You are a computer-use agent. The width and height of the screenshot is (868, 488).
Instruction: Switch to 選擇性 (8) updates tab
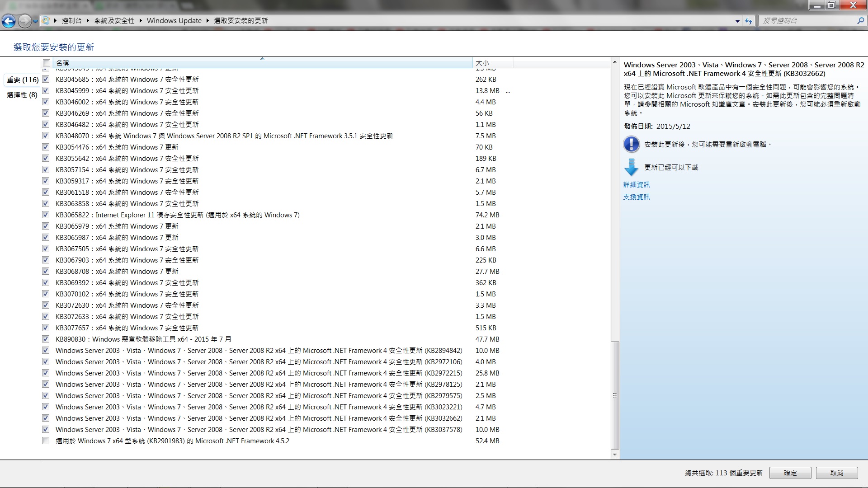pyautogui.click(x=22, y=95)
